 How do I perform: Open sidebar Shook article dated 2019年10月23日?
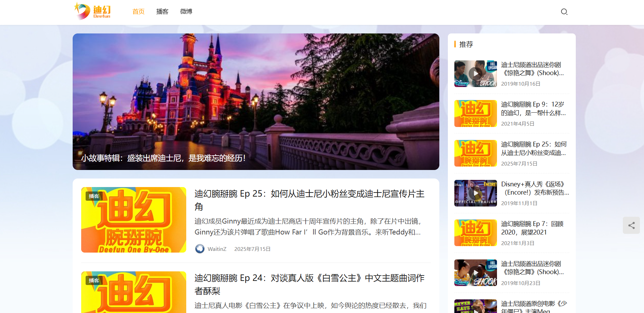(x=532, y=268)
